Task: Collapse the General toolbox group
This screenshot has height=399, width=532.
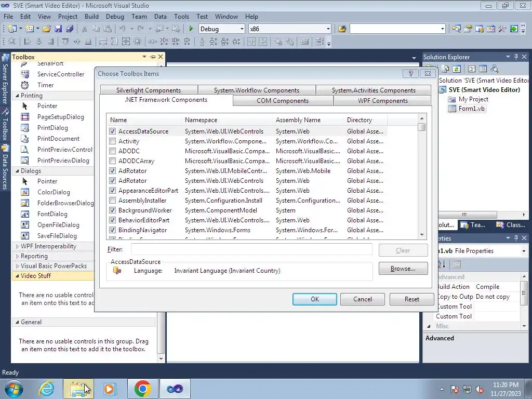Action: click(x=17, y=322)
